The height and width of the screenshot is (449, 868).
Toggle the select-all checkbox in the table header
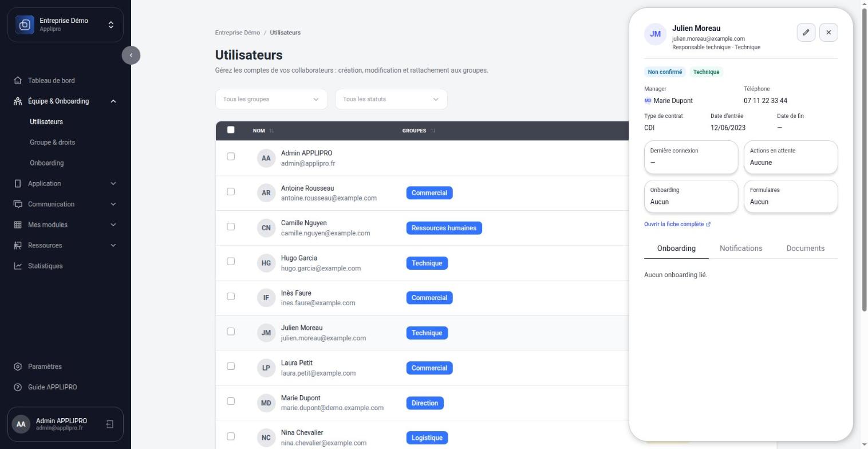231,130
